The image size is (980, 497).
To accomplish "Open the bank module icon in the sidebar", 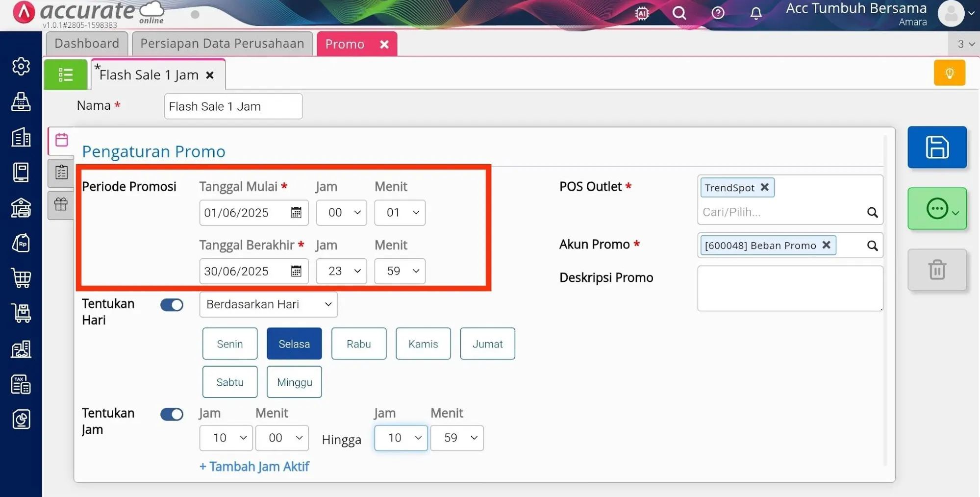I will click(x=21, y=208).
